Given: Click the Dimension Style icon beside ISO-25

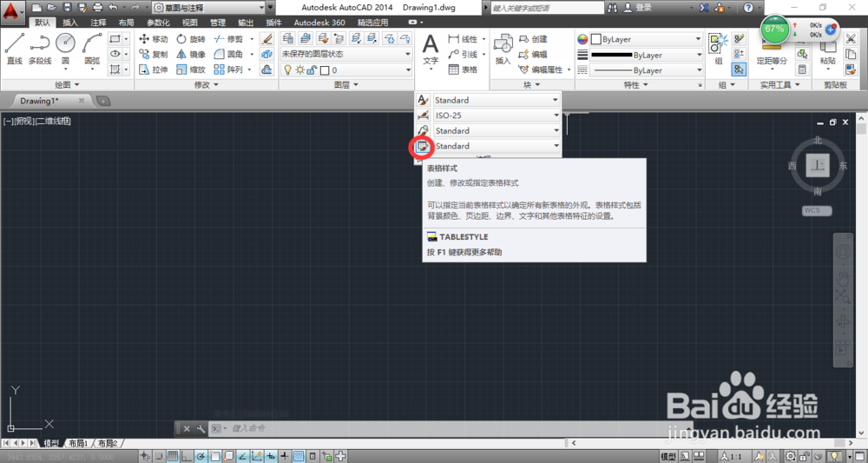Looking at the screenshot, I should pyautogui.click(x=423, y=116).
